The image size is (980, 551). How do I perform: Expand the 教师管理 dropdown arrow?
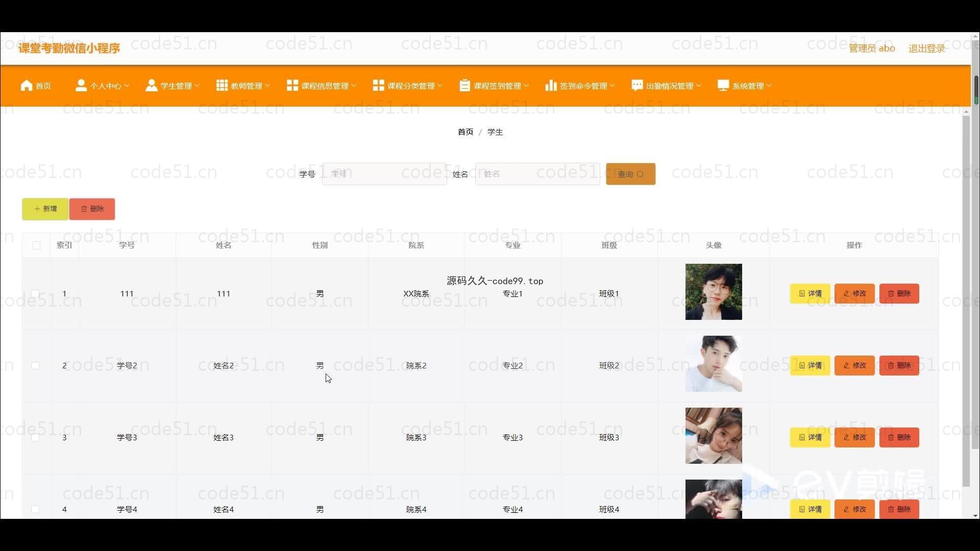click(x=267, y=86)
